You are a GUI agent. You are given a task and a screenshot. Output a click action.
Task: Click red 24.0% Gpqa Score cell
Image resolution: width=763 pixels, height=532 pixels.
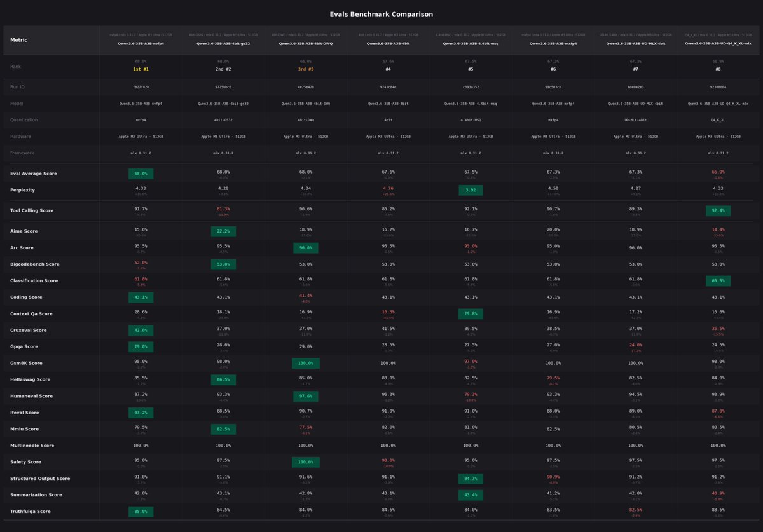[x=636, y=345]
